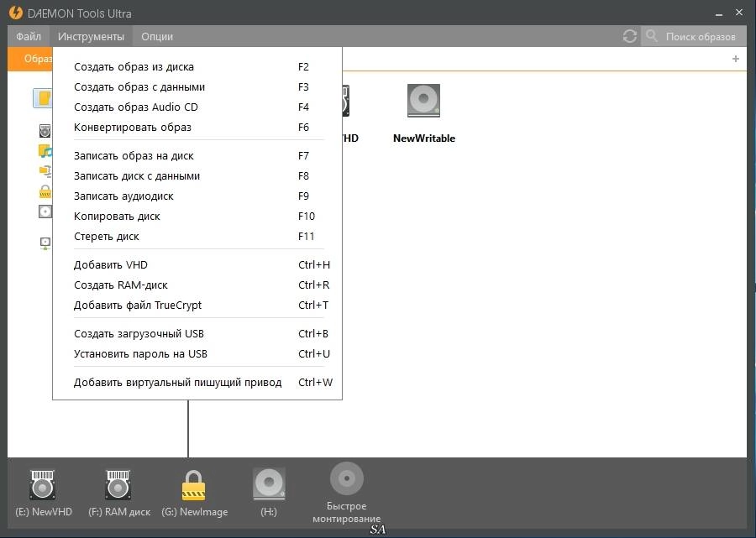Select Создать образ с данными
756x538 pixels.
pyautogui.click(x=197, y=87)
